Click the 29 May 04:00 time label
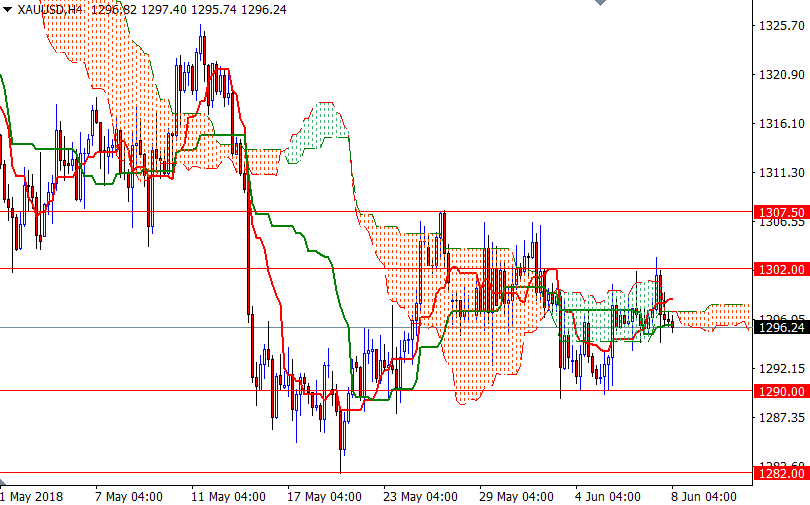This screenshot has height=505, width=810. pos(517,496)
